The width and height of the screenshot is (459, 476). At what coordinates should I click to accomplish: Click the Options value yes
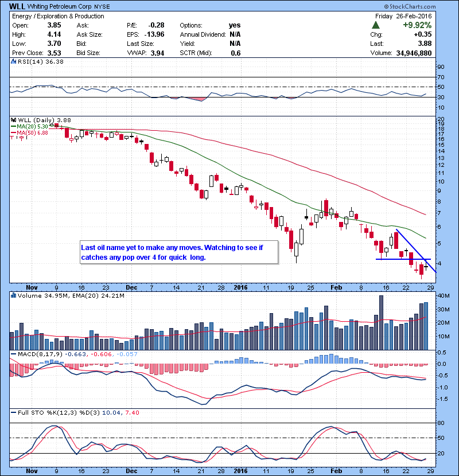click(235, 25)
